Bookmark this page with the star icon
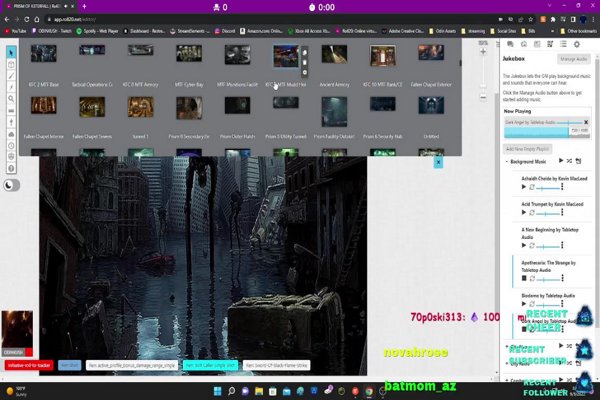The height and width of the screenshot is (400, 600). click(x=530, y=19)
